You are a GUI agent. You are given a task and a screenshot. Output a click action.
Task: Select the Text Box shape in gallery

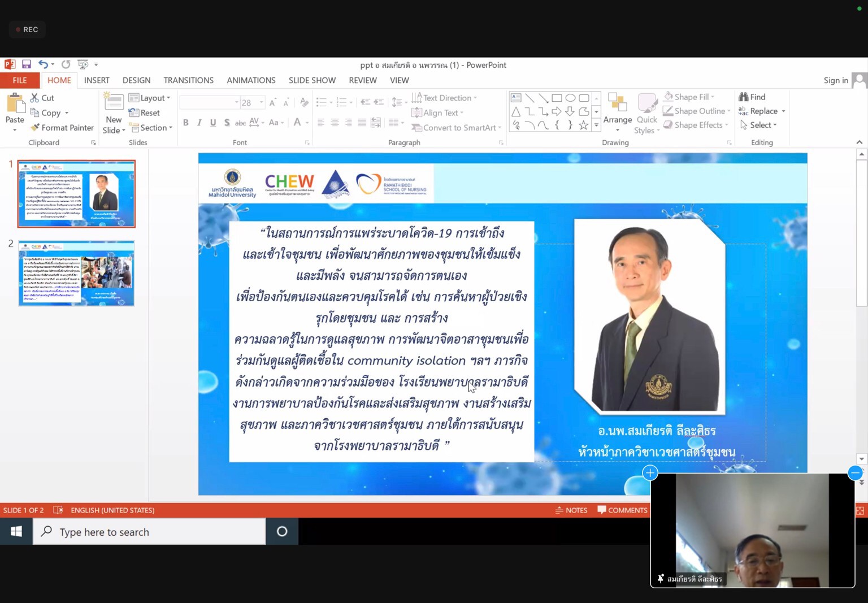[516, 98]
